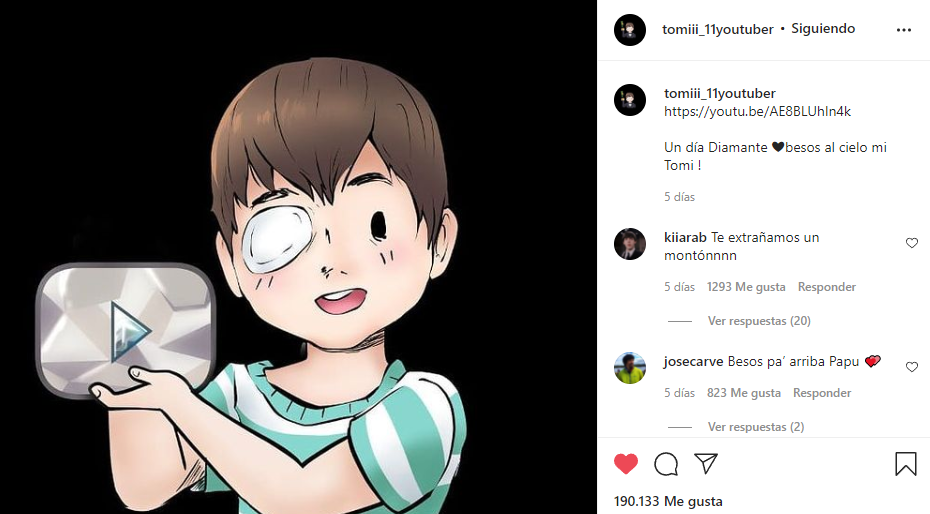
Task: Click the cartoon boy post image
Action: [x=298, y=257]
